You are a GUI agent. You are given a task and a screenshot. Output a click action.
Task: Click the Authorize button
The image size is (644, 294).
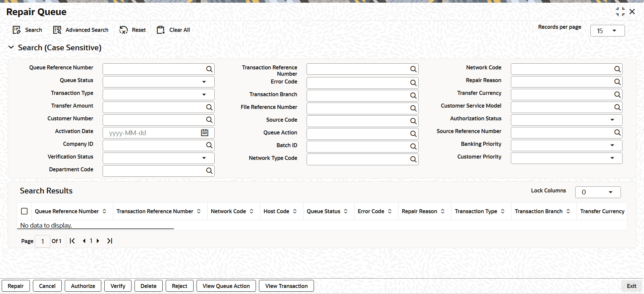tap(83, 286)
